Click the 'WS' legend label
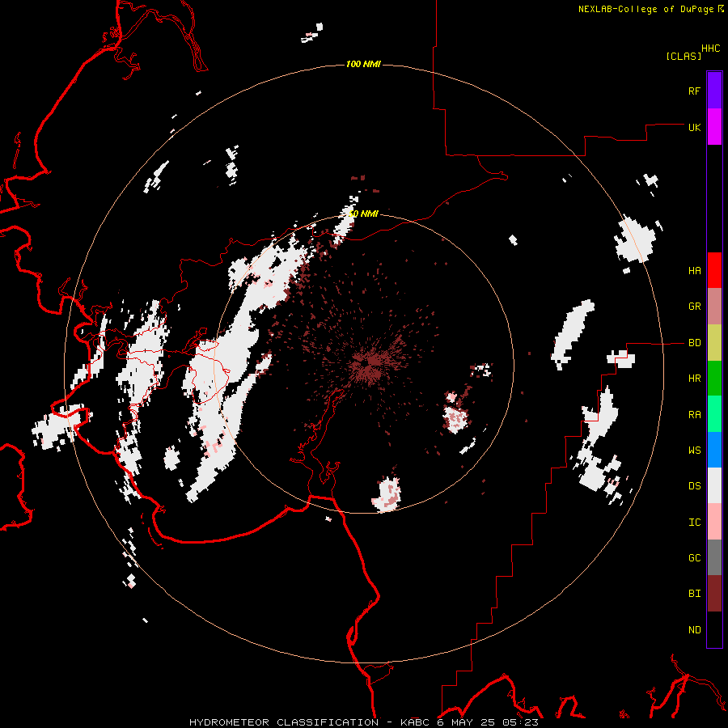The width and height of the screenshot is (728, 728). point(694,451)
